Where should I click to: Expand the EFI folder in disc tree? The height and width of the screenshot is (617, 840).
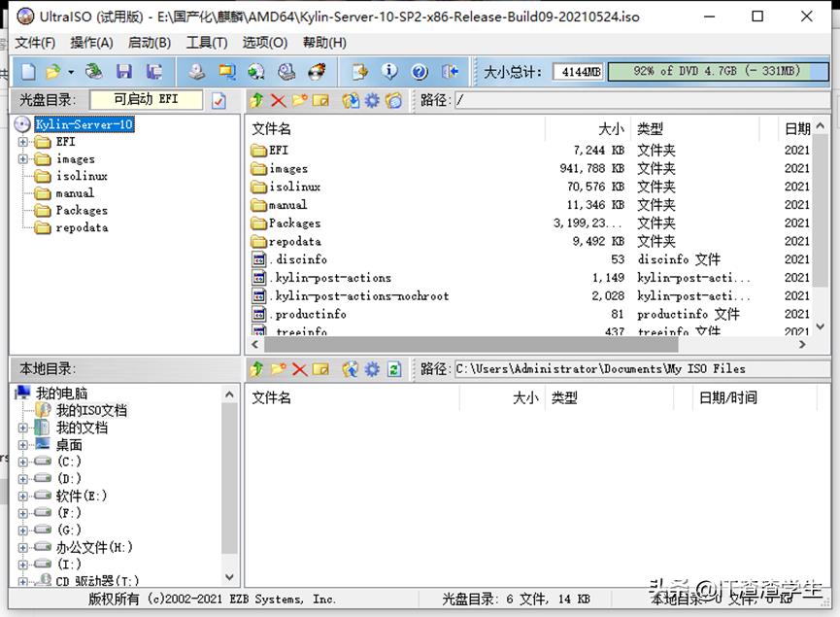pos(23,142)
